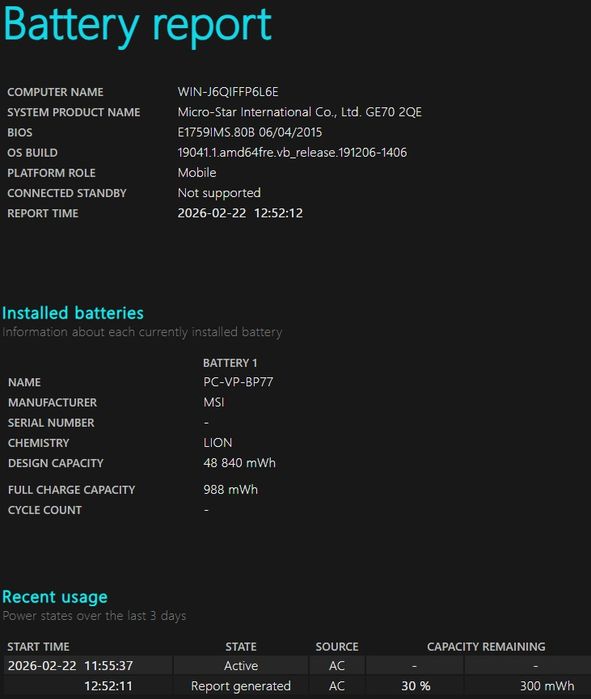Click the START TIME column header
Screen dimensions: 591x699
[38, 647]
